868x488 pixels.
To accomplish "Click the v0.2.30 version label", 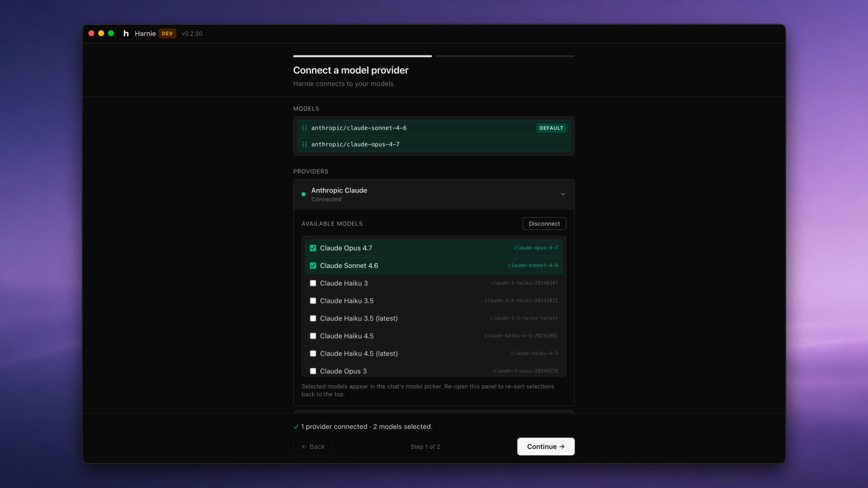I will tap(192, 34).
